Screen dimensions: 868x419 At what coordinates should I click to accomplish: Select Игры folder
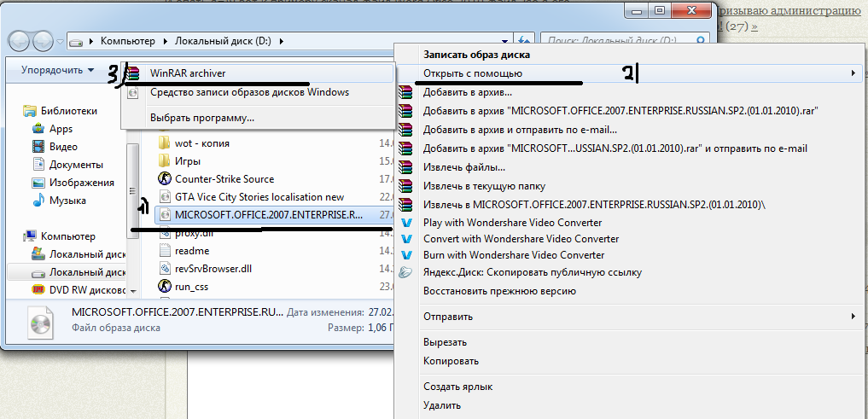tap(188, 161)
